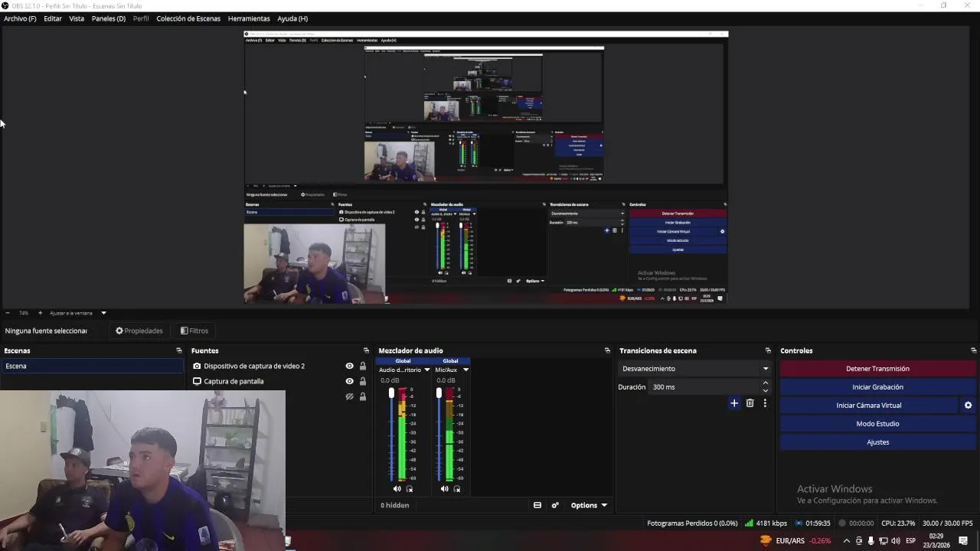Open the mixer Options dropdown
Image resolution: width=980 pixels, height=551 pixels.
point(589,505)
